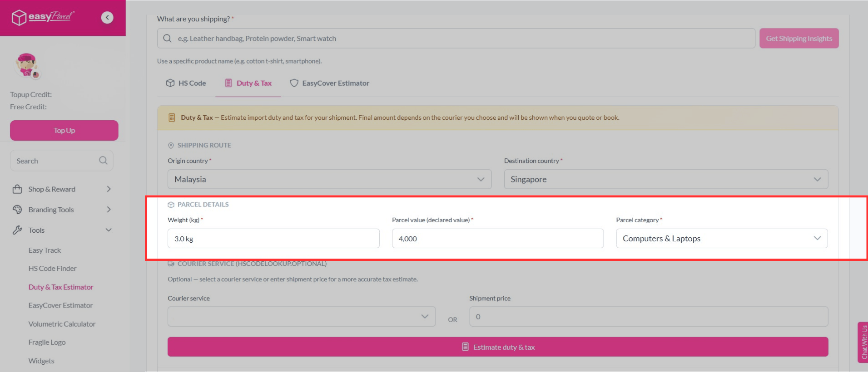The width and height of the screenshot is (868, 372).
Task: Open the Parcel category dropdown
Action: click(721, 239)
